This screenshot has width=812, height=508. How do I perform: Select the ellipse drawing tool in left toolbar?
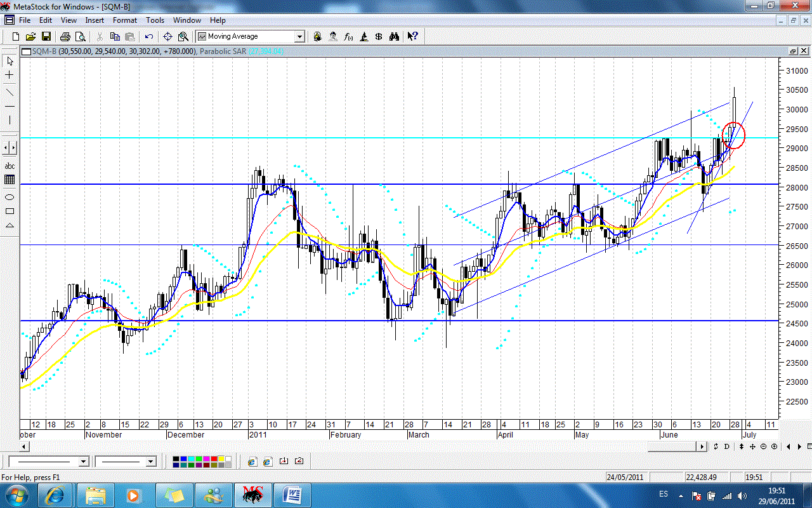point(10,197)
